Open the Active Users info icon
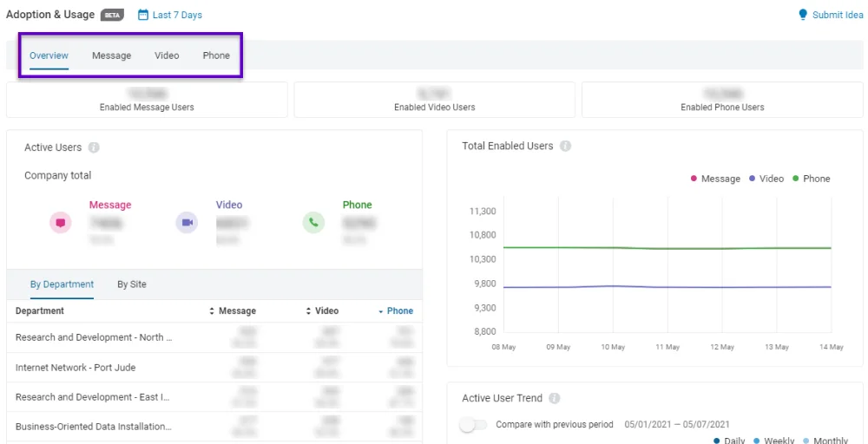 [x=94, y=147]
